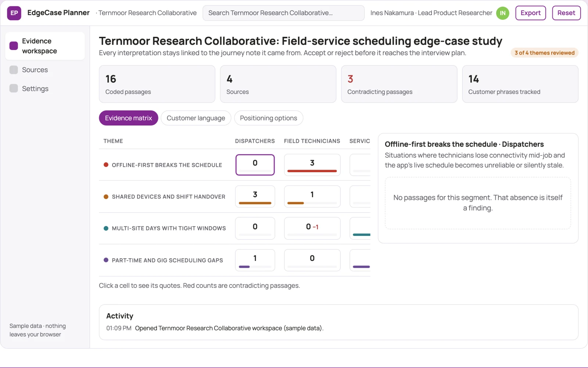
Task: Select Multi-site days Field Technicians cell 0 -1
Action: (312, 228)
